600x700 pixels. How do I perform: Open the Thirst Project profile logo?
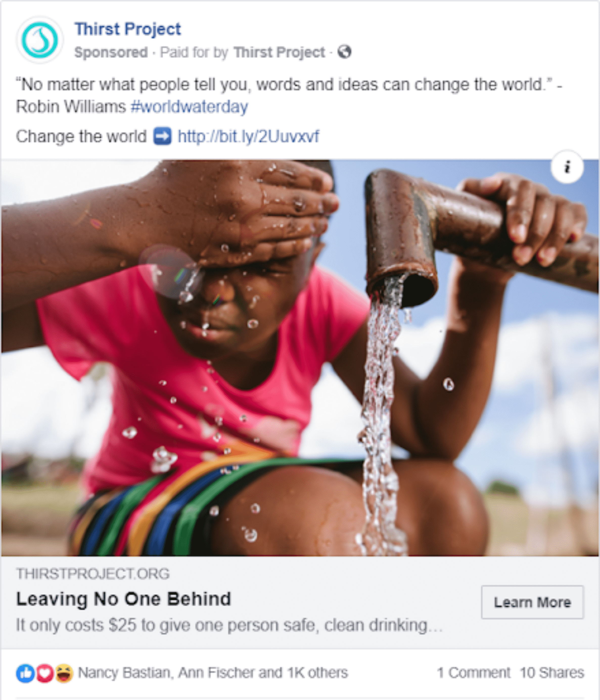pos(40,40)
